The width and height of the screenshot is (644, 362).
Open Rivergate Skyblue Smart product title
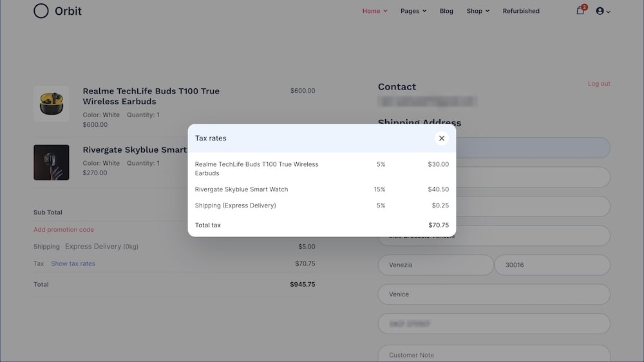point(135,149)
